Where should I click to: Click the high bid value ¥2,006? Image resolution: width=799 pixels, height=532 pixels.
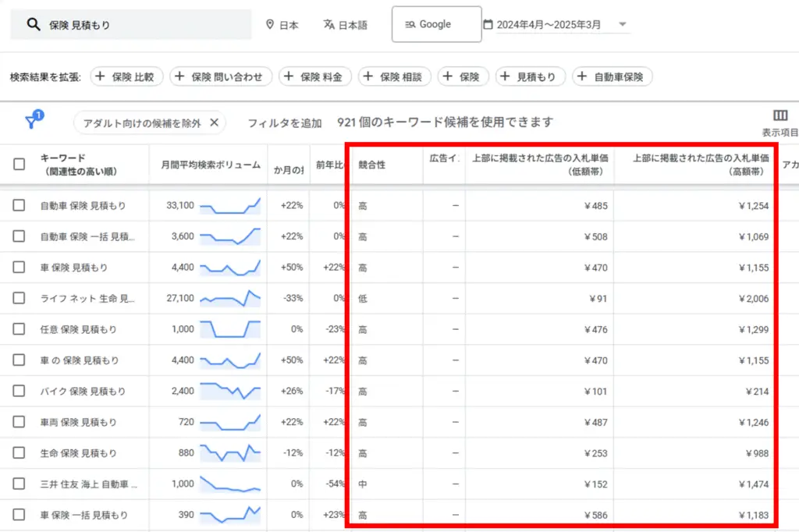754,299
